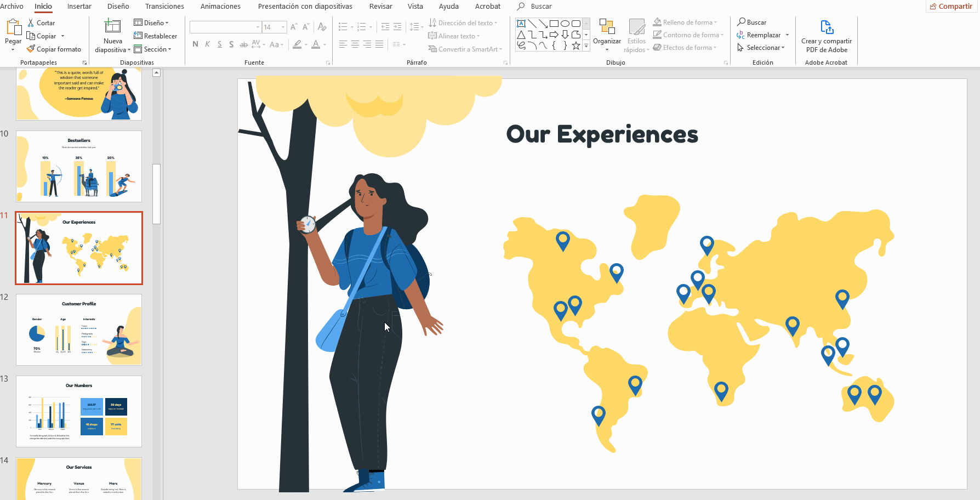
Task: Toggle strikethrough (ab) formatting
Action: pyautogui.click(x=243, y=44)
